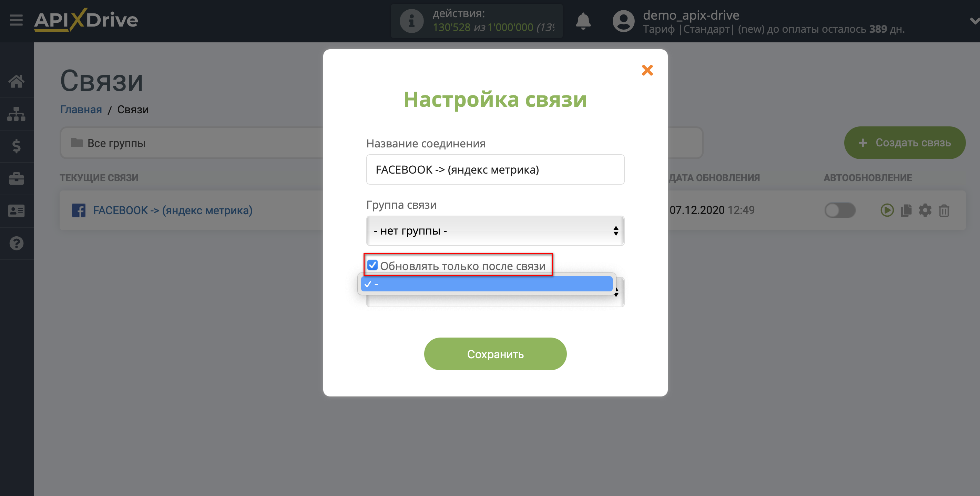Image resolution: width=980 pixels, height=496 pixels.
Task: Open the notifications bell
Action: tap(583, 21)
